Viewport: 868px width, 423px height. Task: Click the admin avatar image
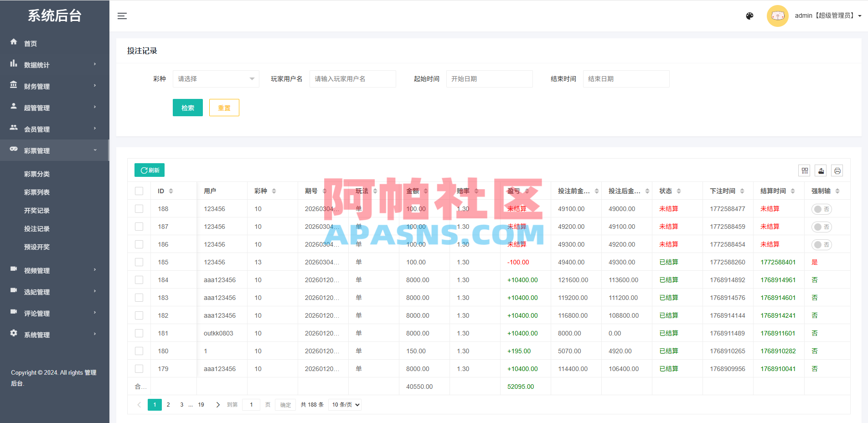coord(778,16)
